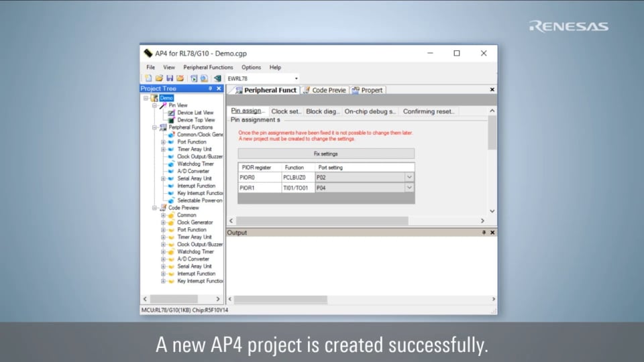Close the Peripheral Functions document tab area
The height and width of the screenshot is (362, 644).
click(492, 89)
